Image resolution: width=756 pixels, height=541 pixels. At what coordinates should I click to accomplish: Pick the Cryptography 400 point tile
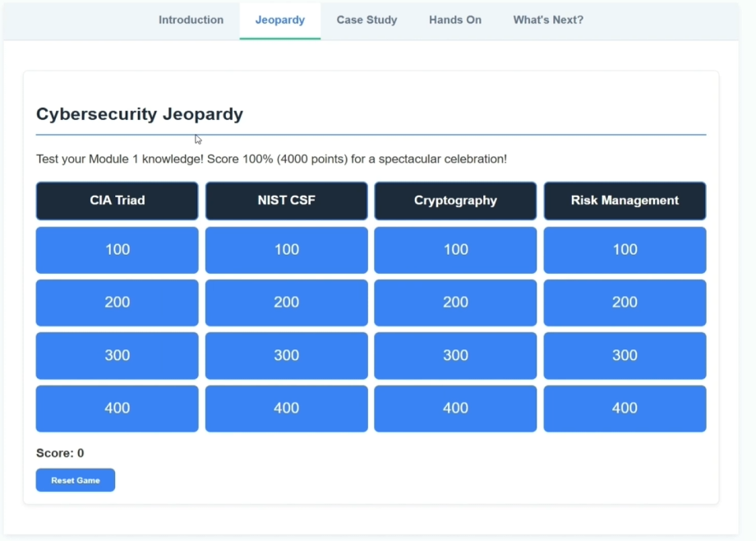pos(455,408)
